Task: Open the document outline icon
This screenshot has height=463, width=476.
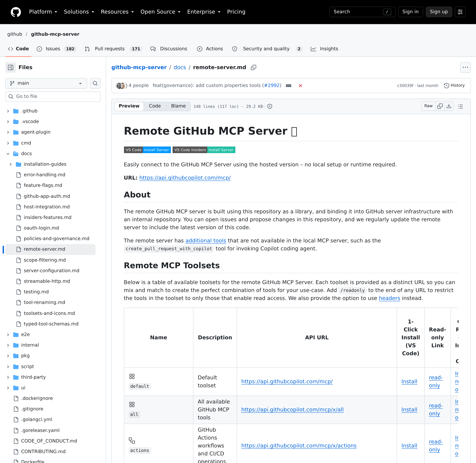Action: pyautogui.click(x=460, y=106)
